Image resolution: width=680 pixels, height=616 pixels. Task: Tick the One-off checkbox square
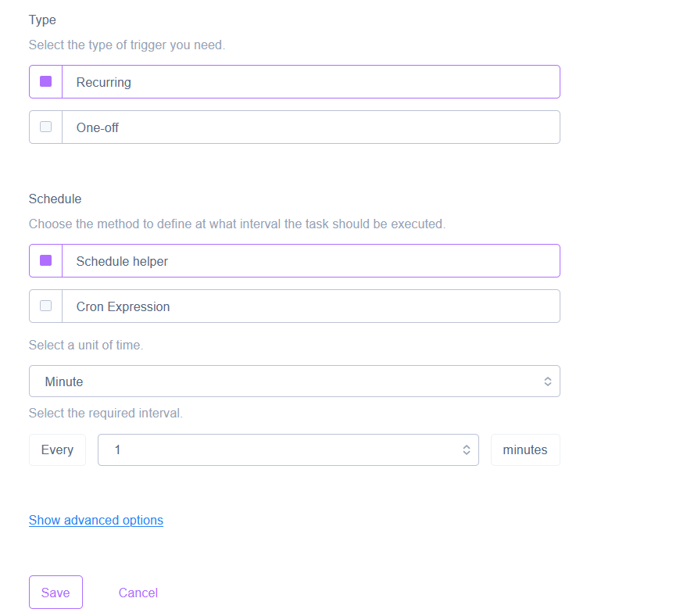45,127
